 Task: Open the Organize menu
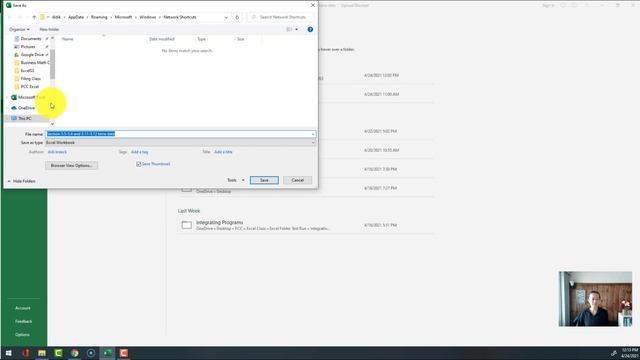tap(19, 29)
